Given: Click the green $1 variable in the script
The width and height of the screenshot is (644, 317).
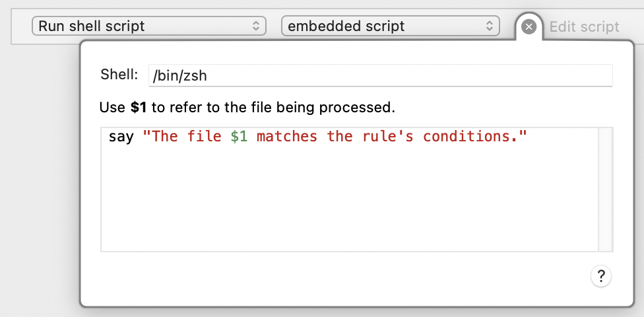Looking at the screenshot, I should tap(239, 136).
